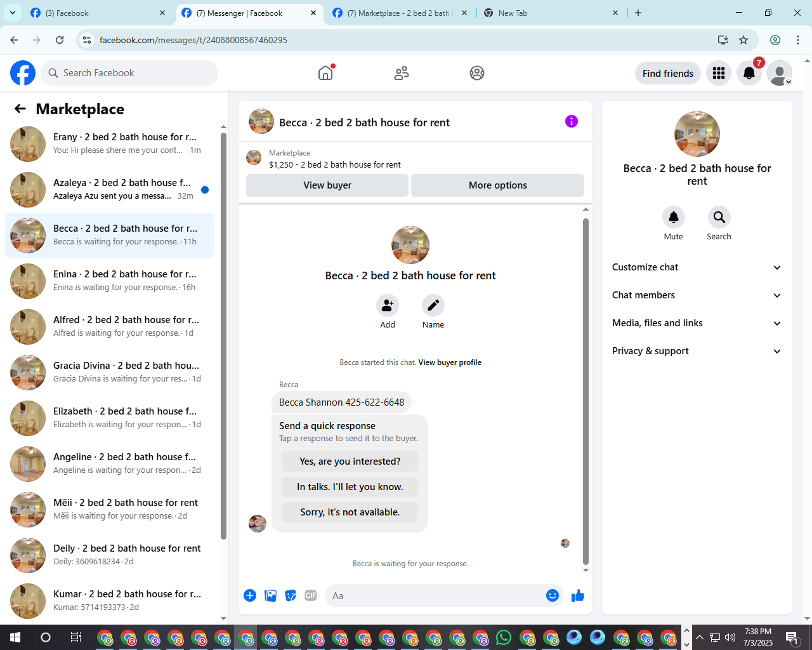Open the Alfred conversation

click(109, 327)
